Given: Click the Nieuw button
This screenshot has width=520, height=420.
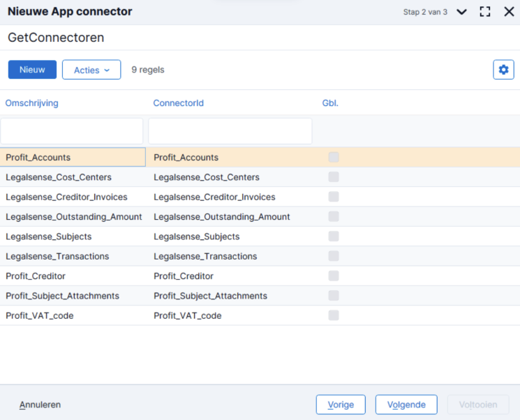Looking at the screenshot, I should 32,70.
